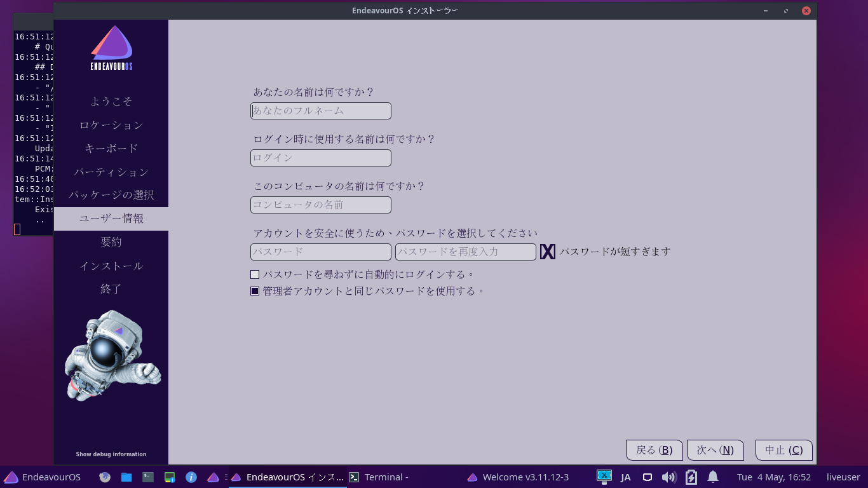
Task: Click the login name input field
Action: click(321, 158)
